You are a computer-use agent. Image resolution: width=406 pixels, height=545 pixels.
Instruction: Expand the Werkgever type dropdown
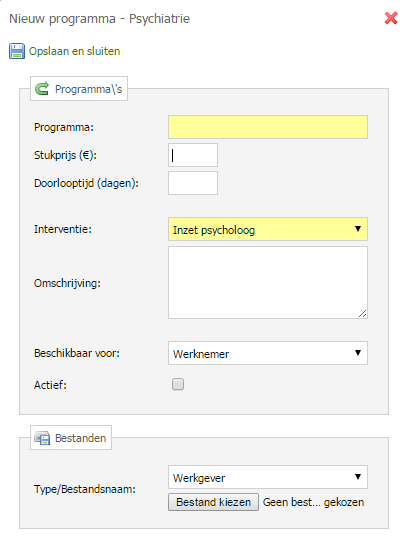268,477
